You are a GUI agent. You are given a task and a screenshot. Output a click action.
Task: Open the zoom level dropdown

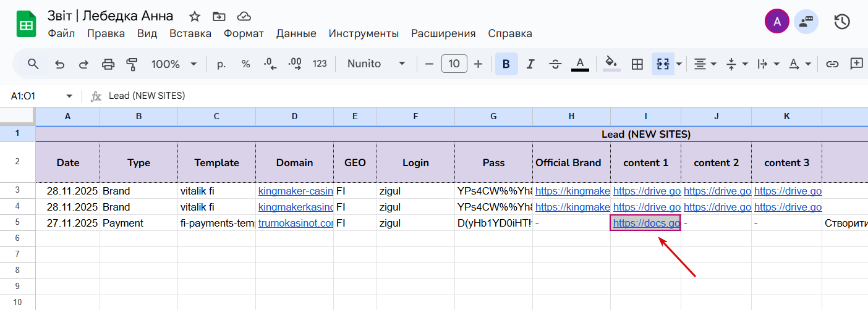(x=174, y=64)
